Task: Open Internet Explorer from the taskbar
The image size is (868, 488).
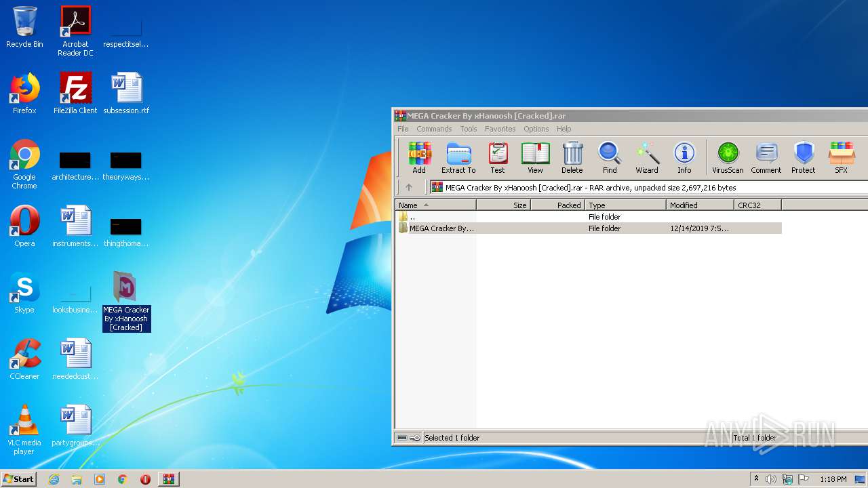Action: [54, 479]
